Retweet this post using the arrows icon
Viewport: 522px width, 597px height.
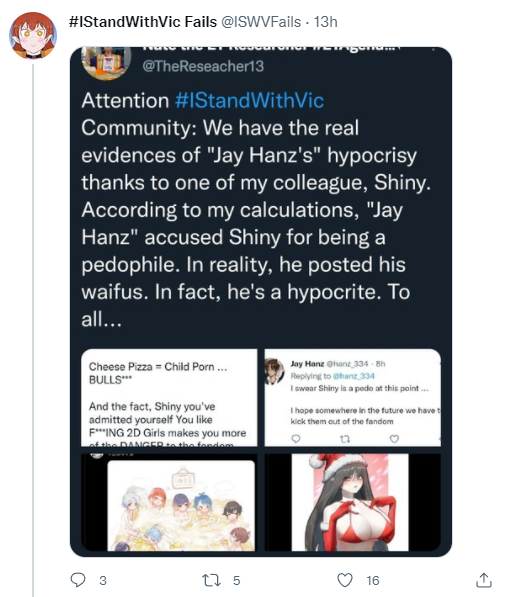pyautogui.click(x=211, y=580)
